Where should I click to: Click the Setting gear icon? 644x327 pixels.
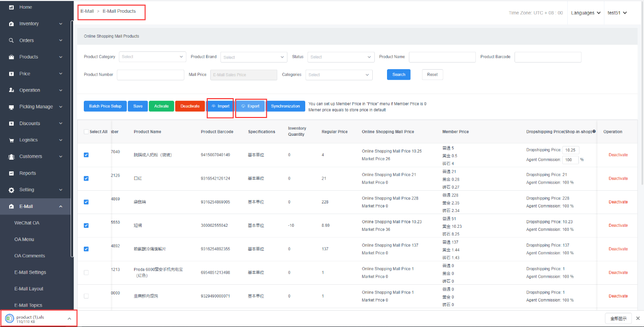coord(11,190)
